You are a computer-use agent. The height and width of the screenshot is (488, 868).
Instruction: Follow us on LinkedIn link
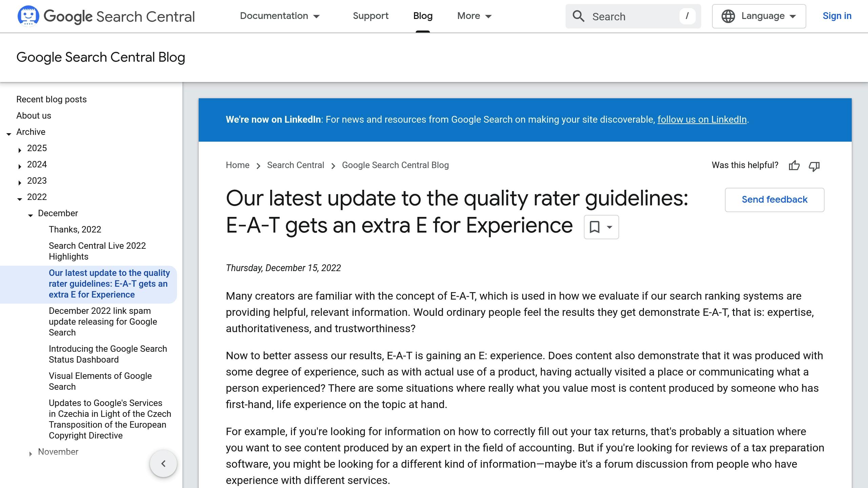[702, 119]
